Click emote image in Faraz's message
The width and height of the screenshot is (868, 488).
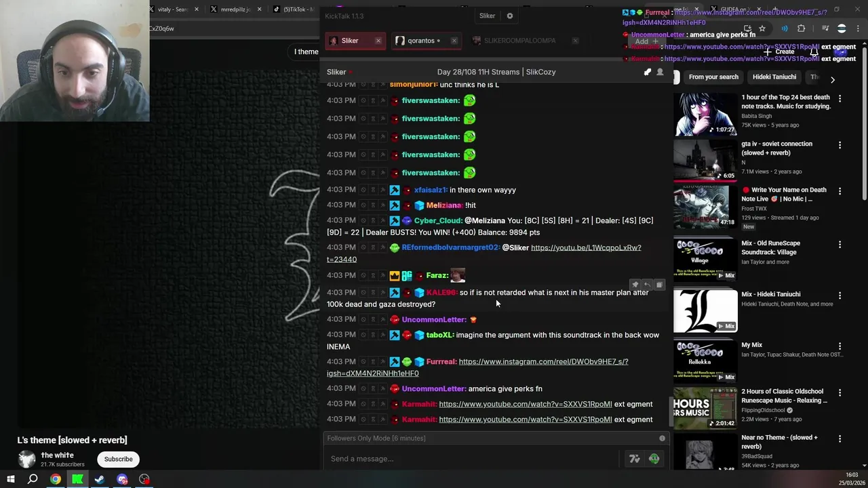[458, 275]
